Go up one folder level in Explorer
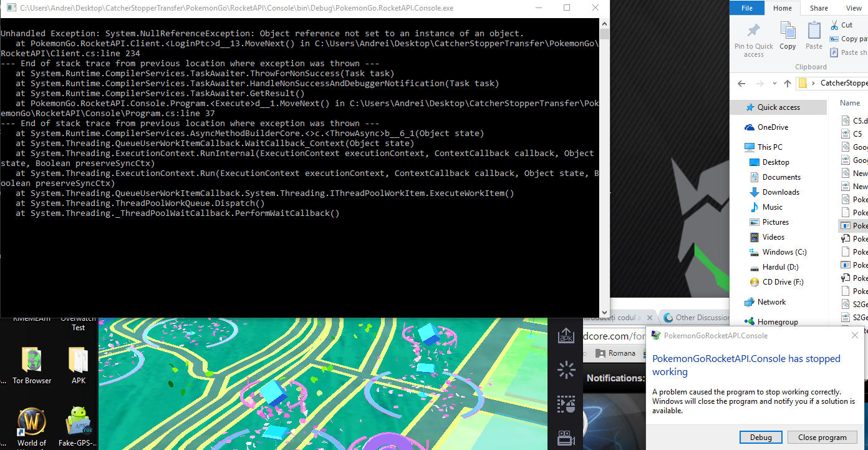 click(x=788, y=83)
